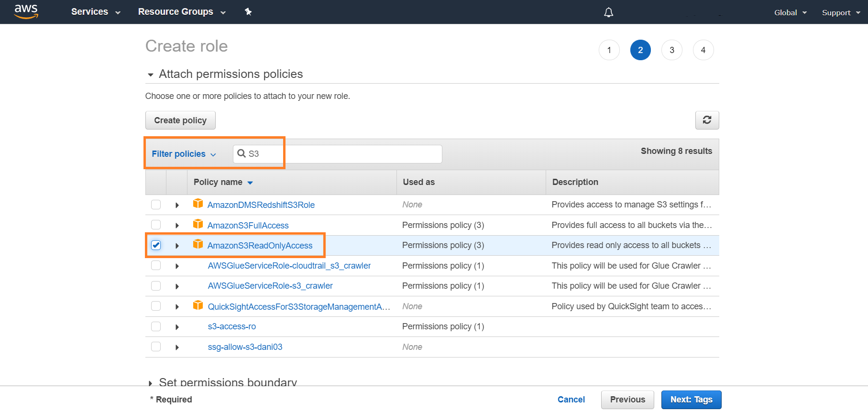Expand the Set permissions boundary section

(x=150, y=383)
